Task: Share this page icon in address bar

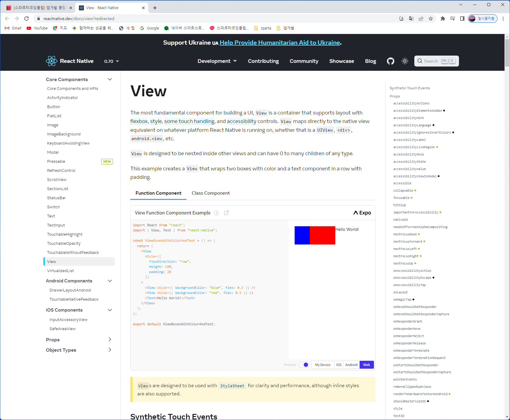Action: point(421,19)
